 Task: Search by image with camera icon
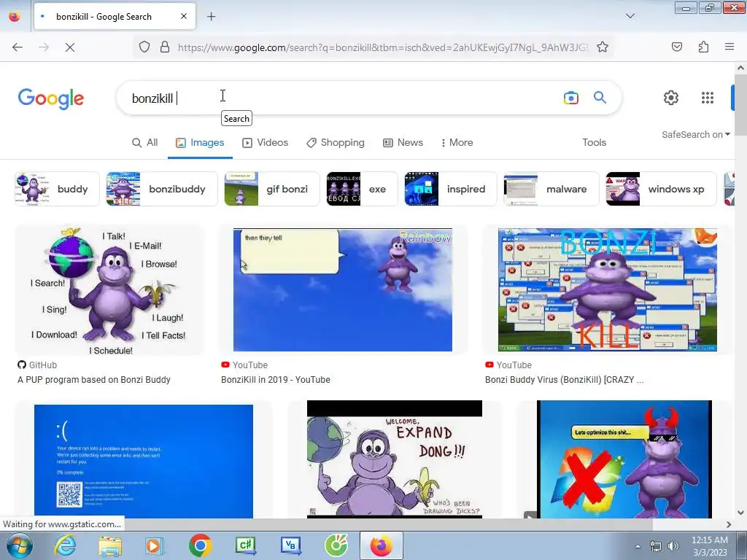point(570,98)
